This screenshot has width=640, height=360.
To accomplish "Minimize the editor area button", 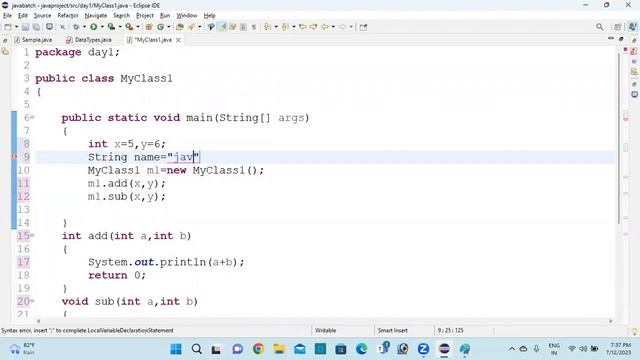I will point(611,38).
